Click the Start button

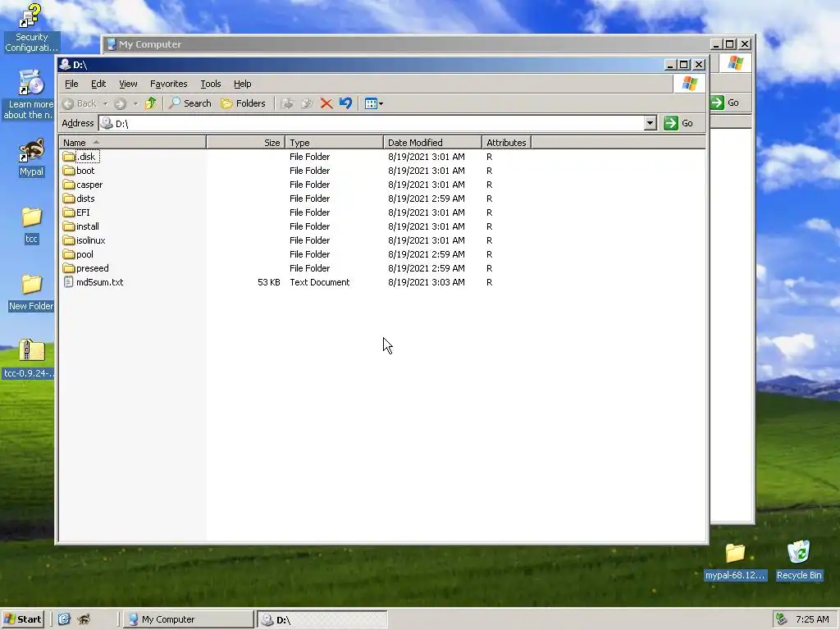22,619
